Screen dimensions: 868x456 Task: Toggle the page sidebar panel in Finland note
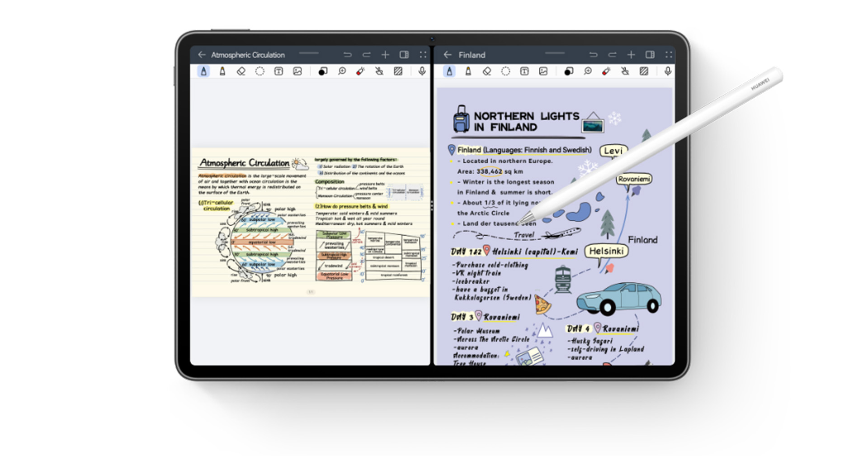click(650, 55)
